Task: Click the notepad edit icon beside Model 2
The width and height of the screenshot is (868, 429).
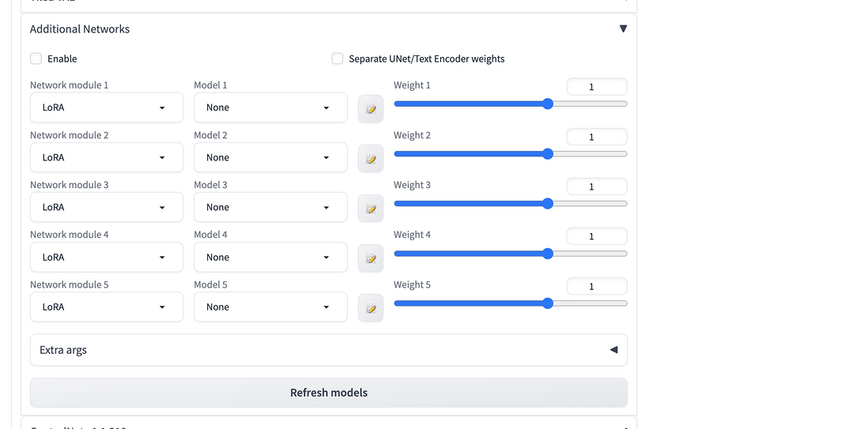Action: pos(371,159)
